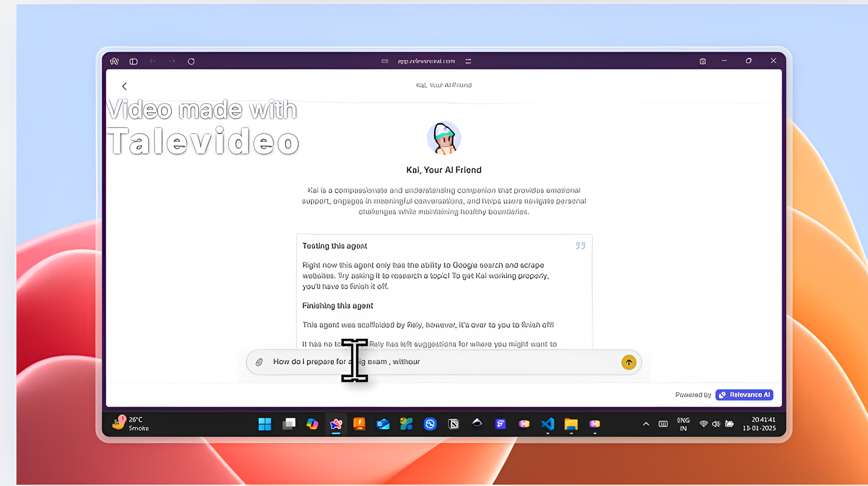The image size is (868, 486).
Task: Click the 'Kai, Your AI Friend' heading
Action: pos(444,170)
